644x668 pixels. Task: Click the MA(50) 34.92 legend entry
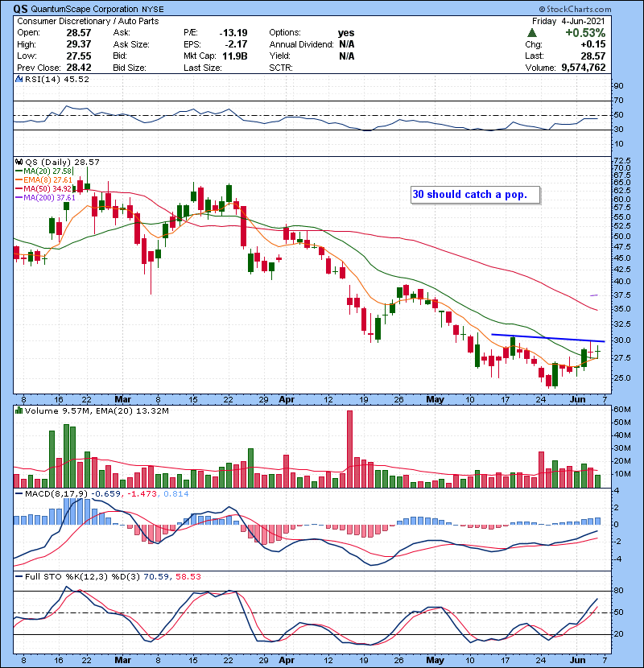(x=47, y=188)
